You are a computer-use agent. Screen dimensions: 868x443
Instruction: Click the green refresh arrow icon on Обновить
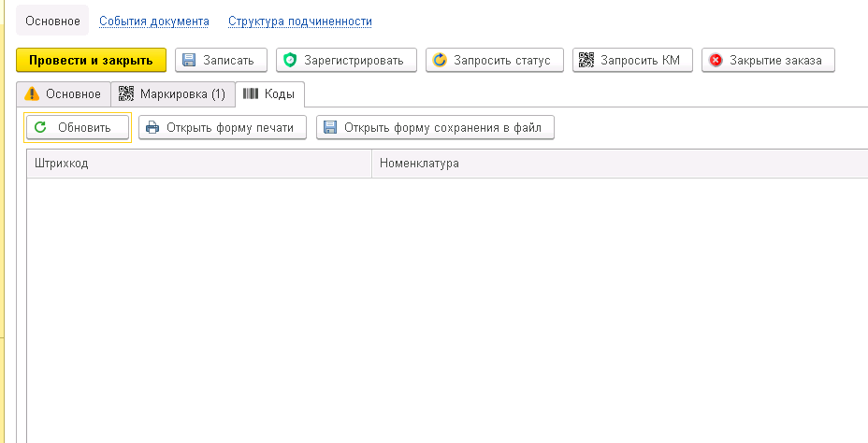(x=40, y=128)
